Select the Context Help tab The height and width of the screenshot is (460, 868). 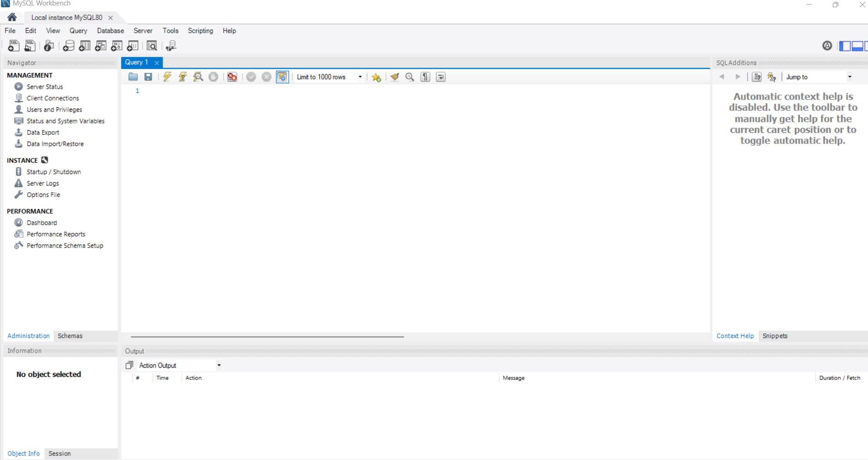pos(735,336)
